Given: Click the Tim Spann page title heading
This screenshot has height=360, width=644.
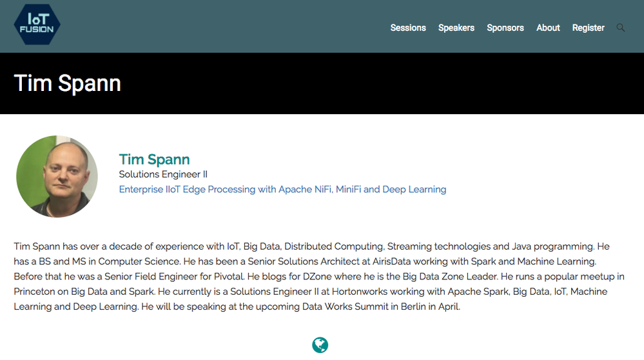Looking at the screenshot, I should [x=68, y=83].
